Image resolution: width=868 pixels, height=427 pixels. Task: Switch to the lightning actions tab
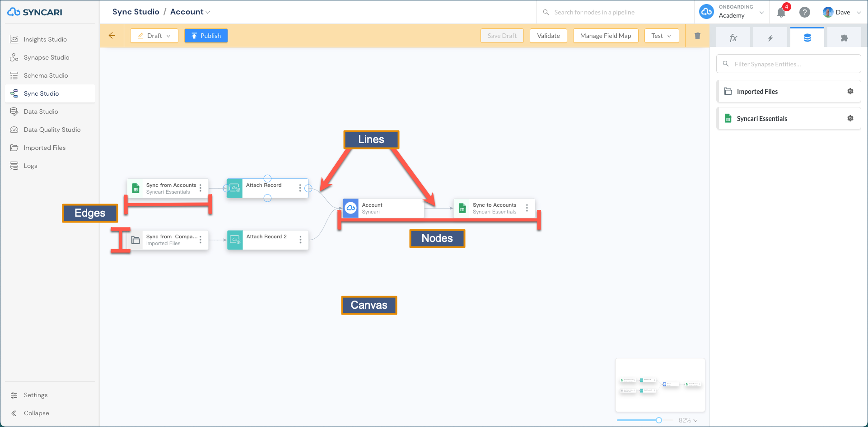770,37
